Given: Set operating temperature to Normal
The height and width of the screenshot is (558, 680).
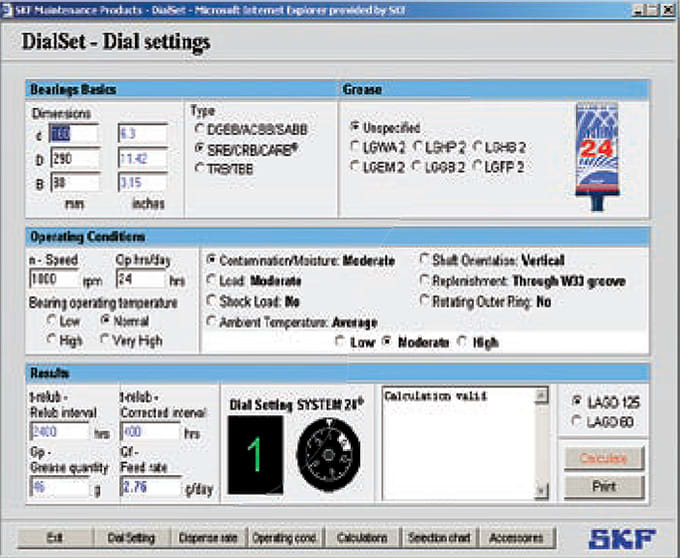Looking at the screenshot, I should (105, 320).
